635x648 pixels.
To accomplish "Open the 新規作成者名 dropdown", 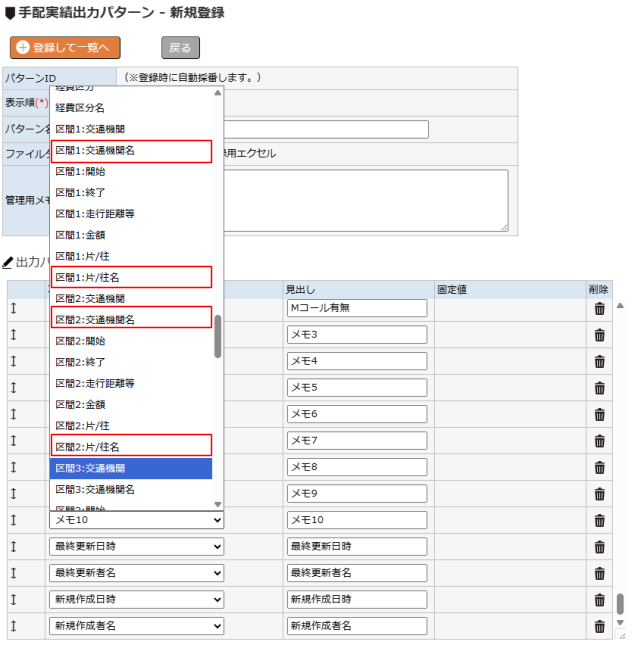I will pos(136,626).
